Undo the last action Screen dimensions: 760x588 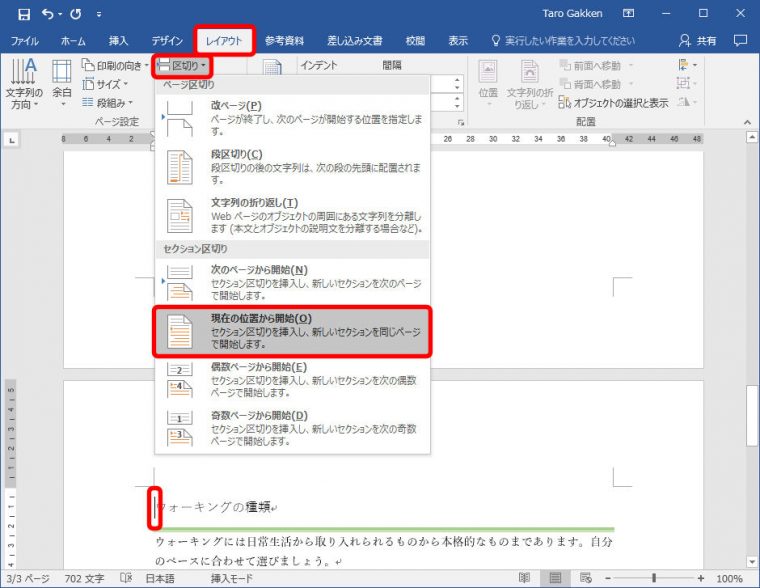(x=48, y=14)
